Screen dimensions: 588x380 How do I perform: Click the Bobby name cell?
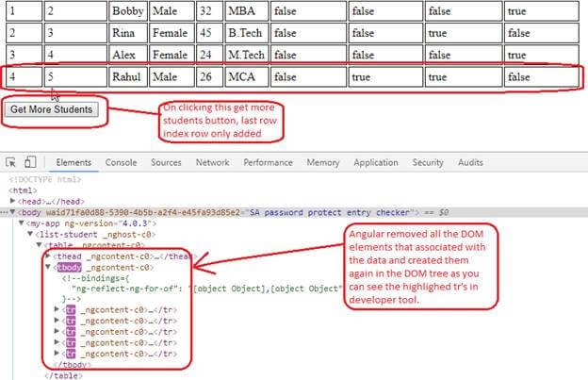coord(127,11)
